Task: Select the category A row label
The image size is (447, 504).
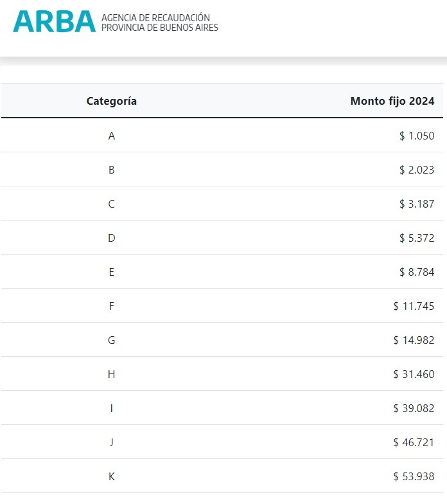Action: coord(112,136)
